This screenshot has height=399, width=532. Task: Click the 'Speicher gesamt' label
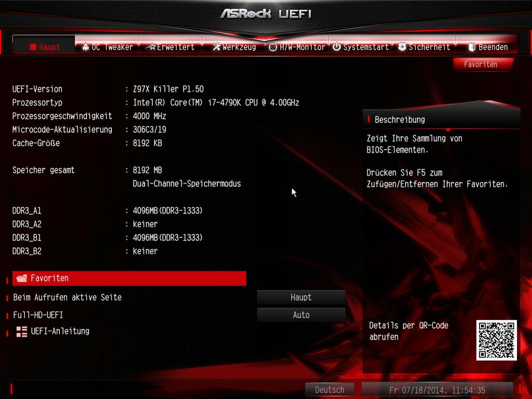(44, 170)
